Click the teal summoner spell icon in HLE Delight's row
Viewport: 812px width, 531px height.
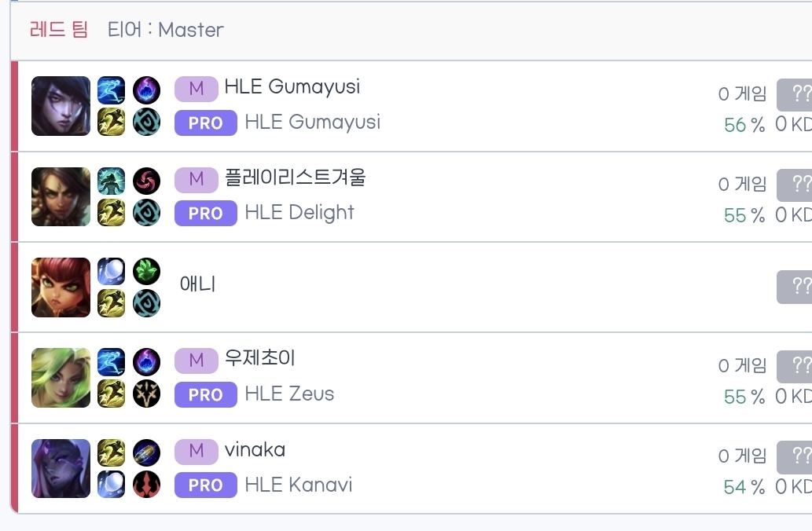click(x=111, y=181)
